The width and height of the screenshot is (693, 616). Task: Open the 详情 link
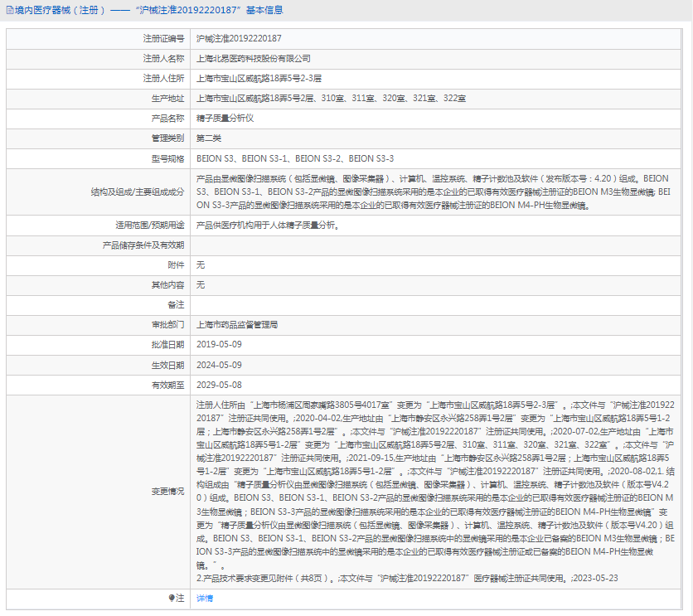[x=205, y=599]
